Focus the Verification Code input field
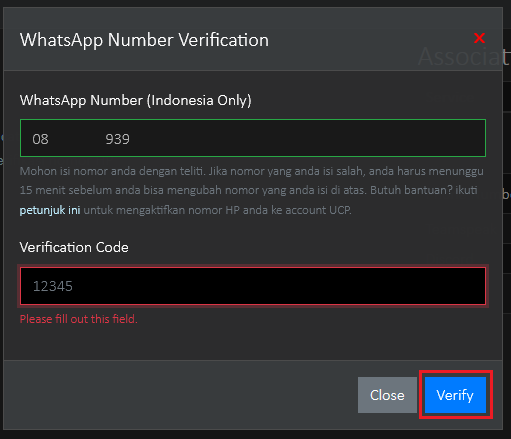 coord(253,286)
